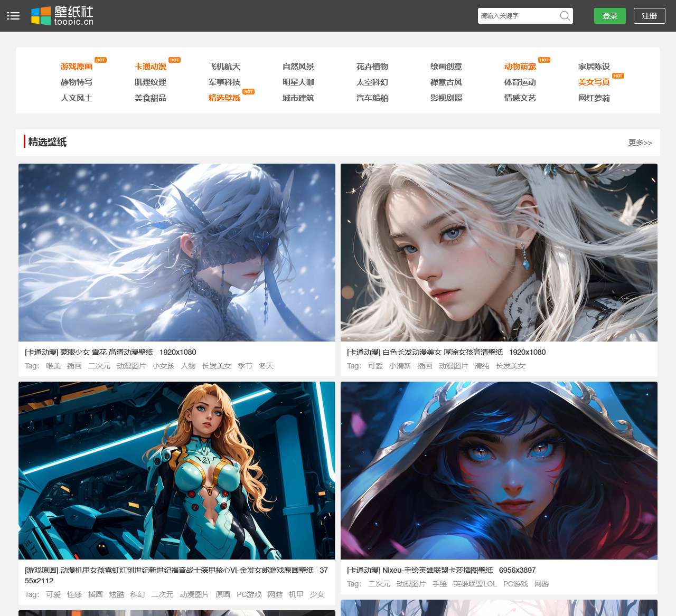Go to the 精选壁纸 category link
This screenshot has width=676, height=616.
[224, 98]
